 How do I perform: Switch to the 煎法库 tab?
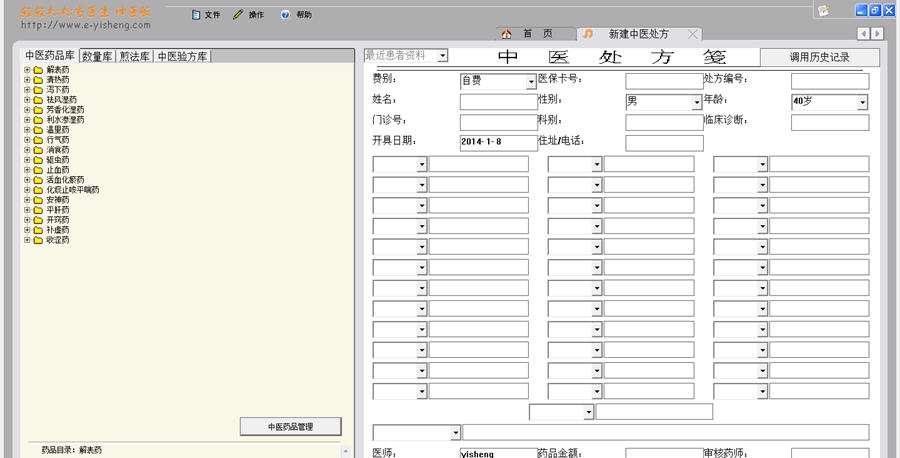[135, 56]
